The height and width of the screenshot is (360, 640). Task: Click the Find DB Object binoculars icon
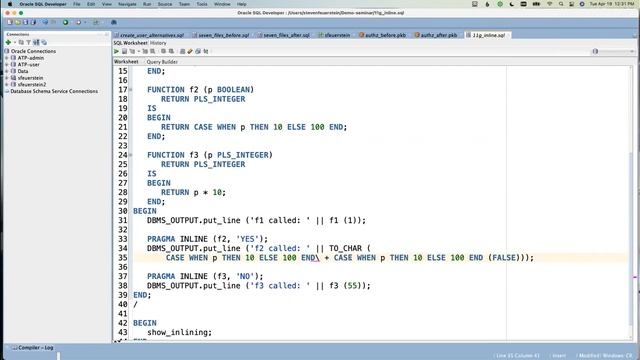pos(114,22)
